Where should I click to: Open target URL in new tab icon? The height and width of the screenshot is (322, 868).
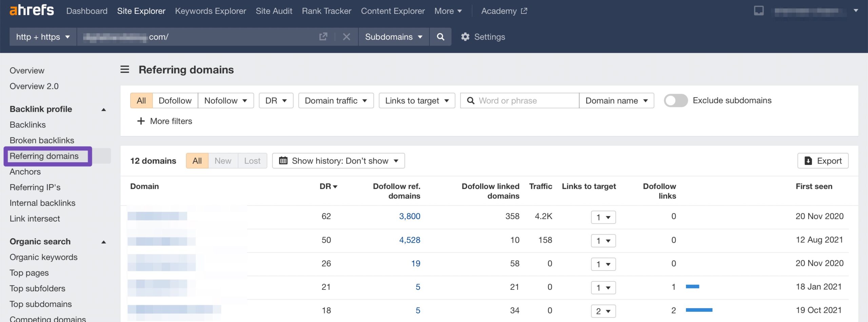click(323, 37)
